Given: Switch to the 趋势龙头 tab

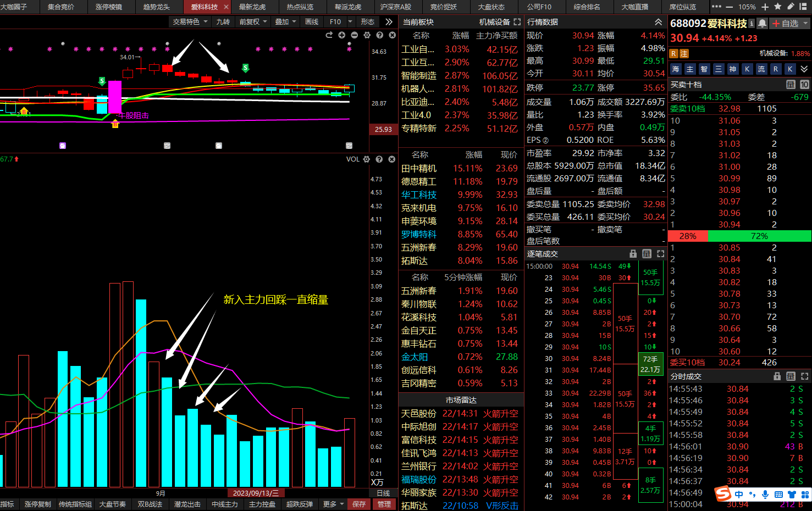Looking at the screenshot, I should [x=157, y=7].
